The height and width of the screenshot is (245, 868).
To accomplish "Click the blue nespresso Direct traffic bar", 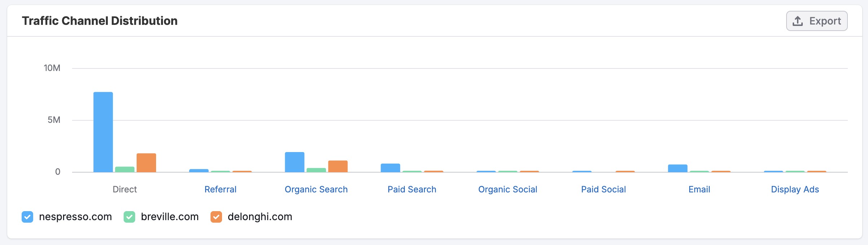I will tap(103, 132).
